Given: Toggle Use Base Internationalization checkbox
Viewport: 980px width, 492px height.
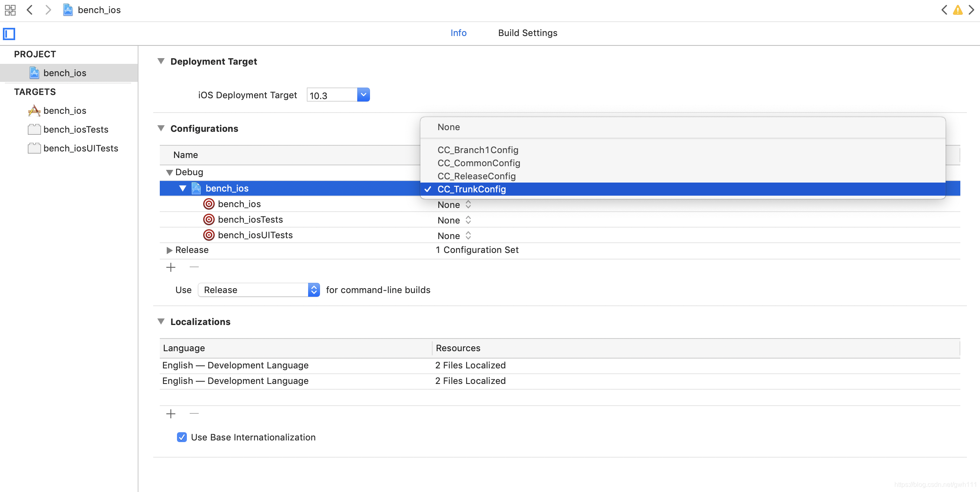Looking at the screenshot, I should pyautogui.click(x=182, y=437).
